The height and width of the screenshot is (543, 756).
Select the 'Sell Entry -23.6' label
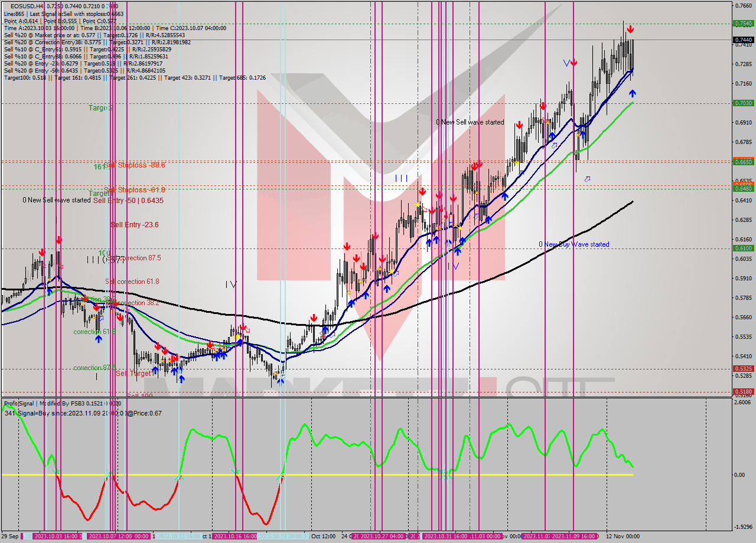pyautogui.click(x=134, y=225)
